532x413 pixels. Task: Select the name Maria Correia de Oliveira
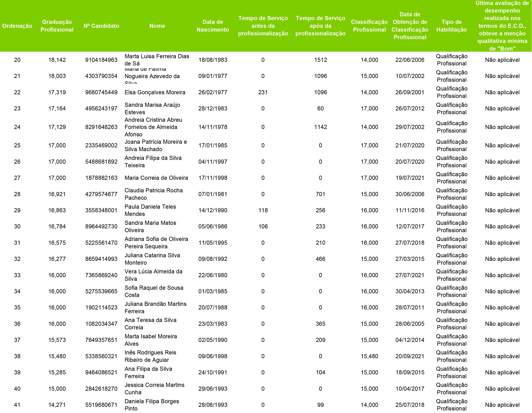[x=156, y=178]
